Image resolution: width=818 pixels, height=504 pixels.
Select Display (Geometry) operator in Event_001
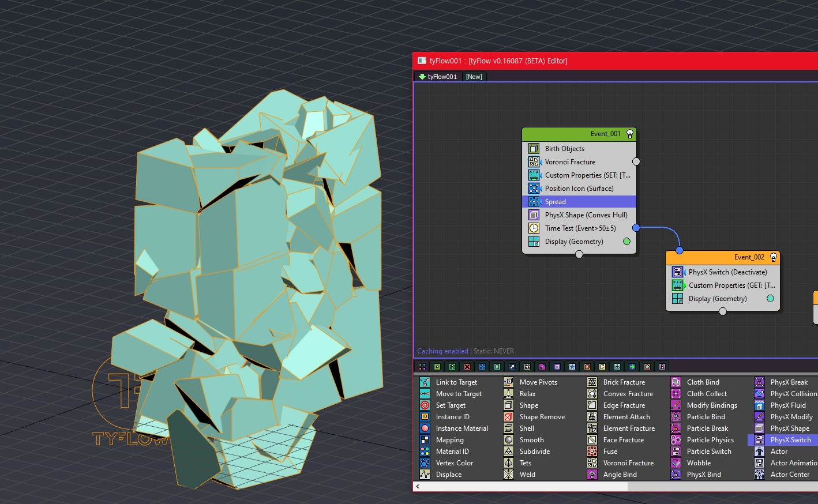[x=579, y=242]
